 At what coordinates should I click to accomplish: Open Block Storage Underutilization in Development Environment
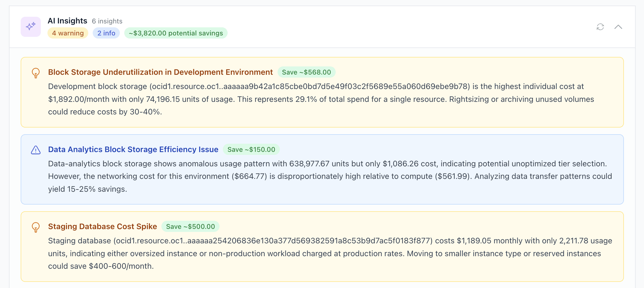(160, 72)
